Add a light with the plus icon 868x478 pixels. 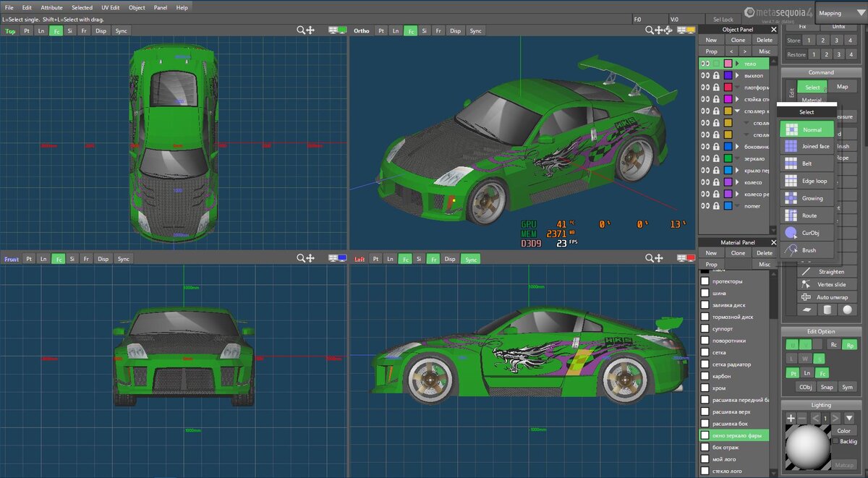click(791, 418)
